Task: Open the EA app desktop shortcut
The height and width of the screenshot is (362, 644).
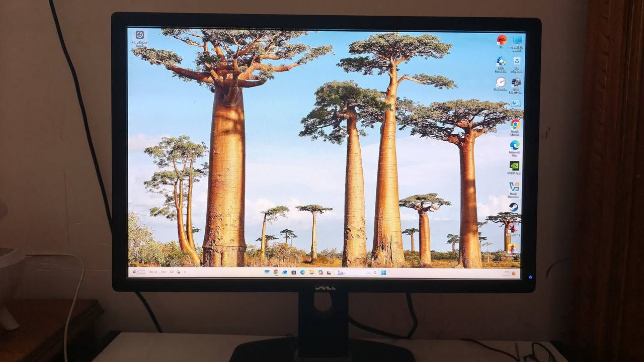Action: (x=501, y=40)
